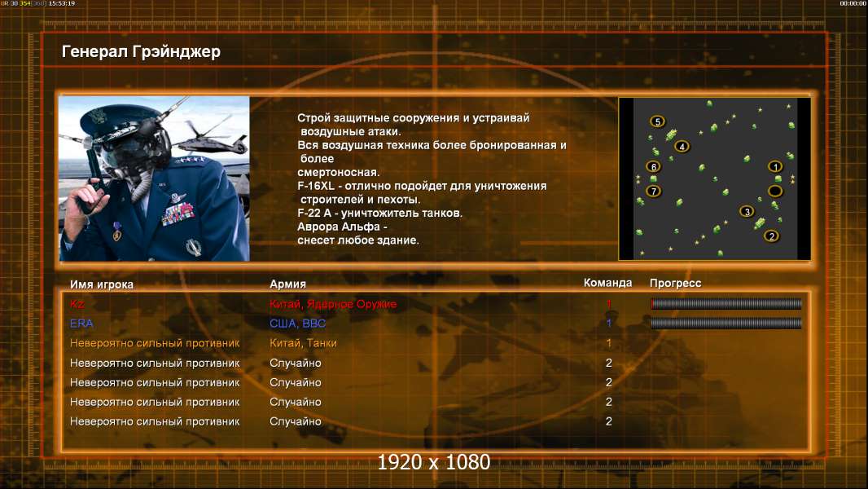Click orange 'Невероятно сильный противник' in Китай, Танки row

pyautogui.click(x=155, y=343)
